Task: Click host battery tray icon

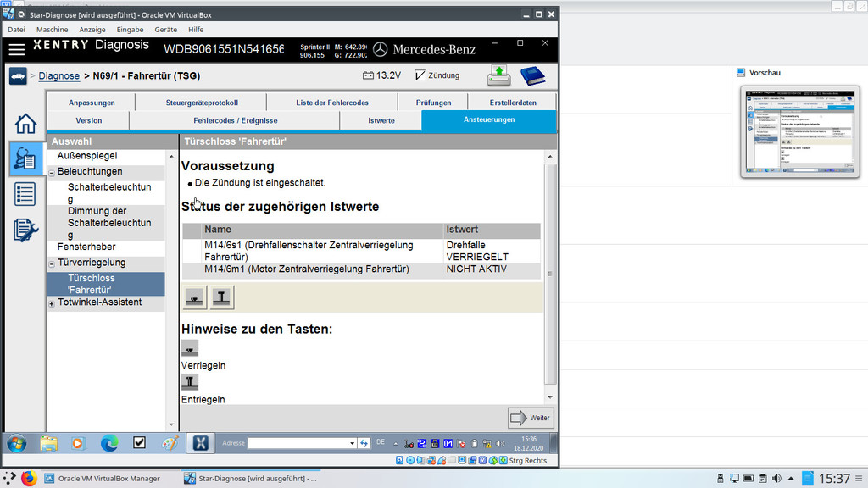Action: point(748,478)
